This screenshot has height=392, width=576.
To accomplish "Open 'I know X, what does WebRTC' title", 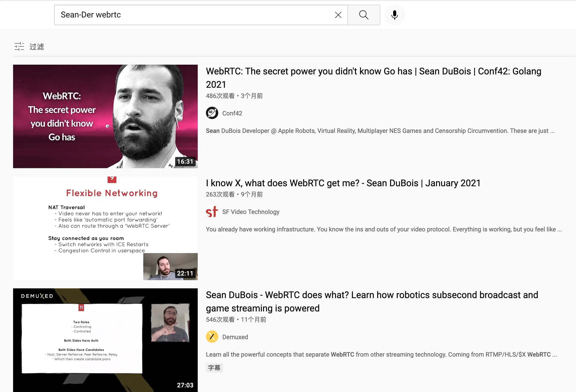I will [343, 183].
